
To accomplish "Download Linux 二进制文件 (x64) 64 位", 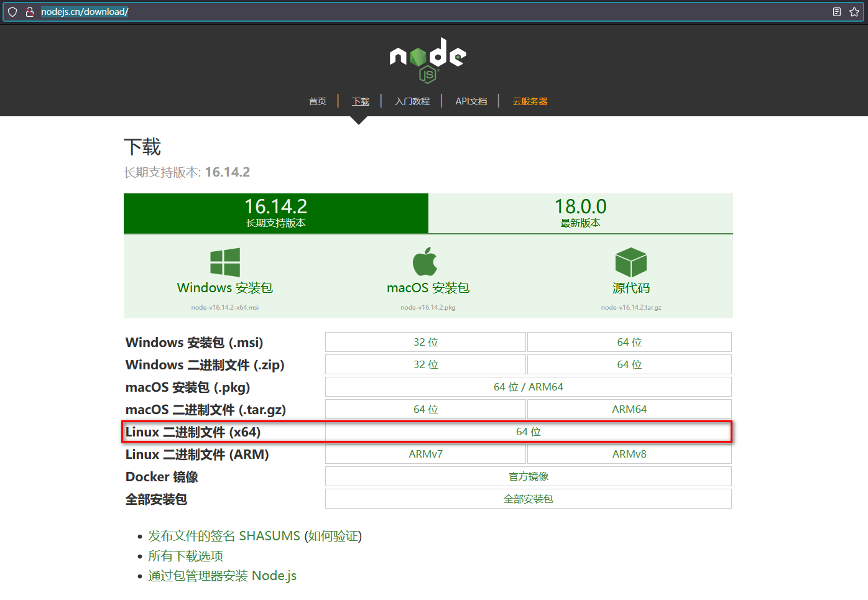I will pos(529,432).
